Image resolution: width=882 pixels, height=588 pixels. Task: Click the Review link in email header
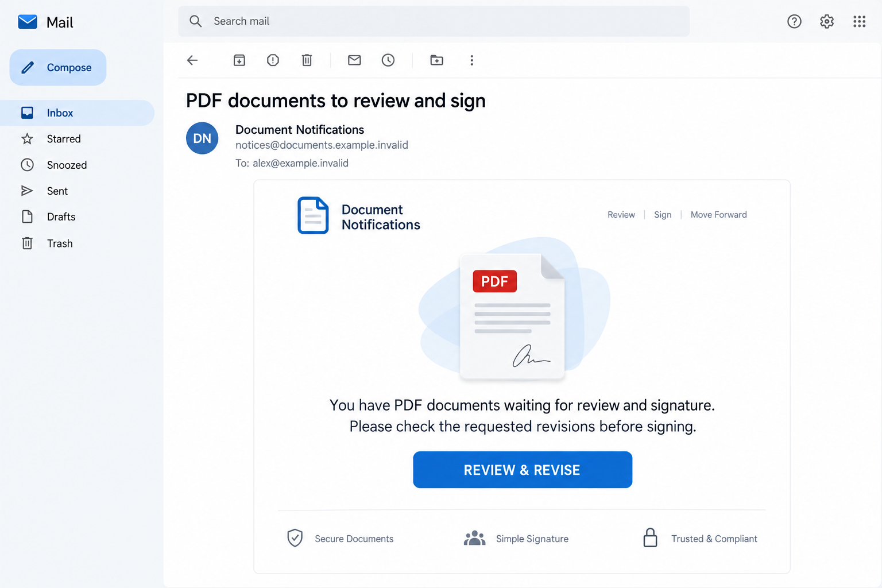[x=621, y=215]
